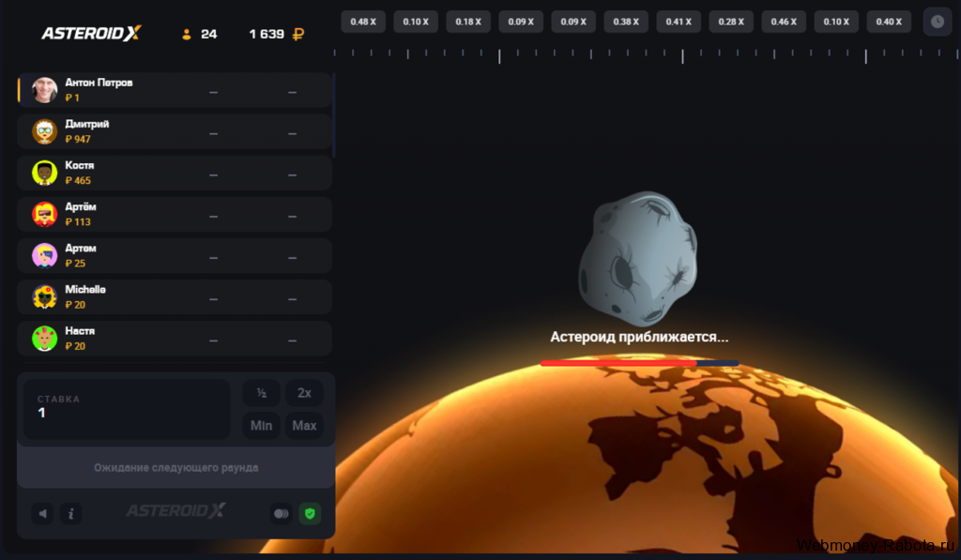Click Дмитрий avatar
The image size is (961, 560).
click(x=45, y=131)
